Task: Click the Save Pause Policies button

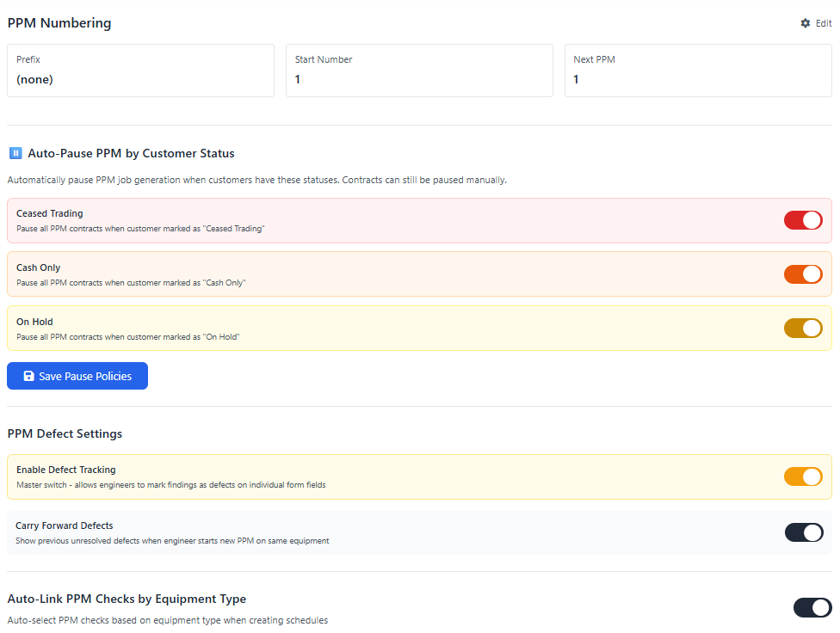Action: click(x=77, y=376)
